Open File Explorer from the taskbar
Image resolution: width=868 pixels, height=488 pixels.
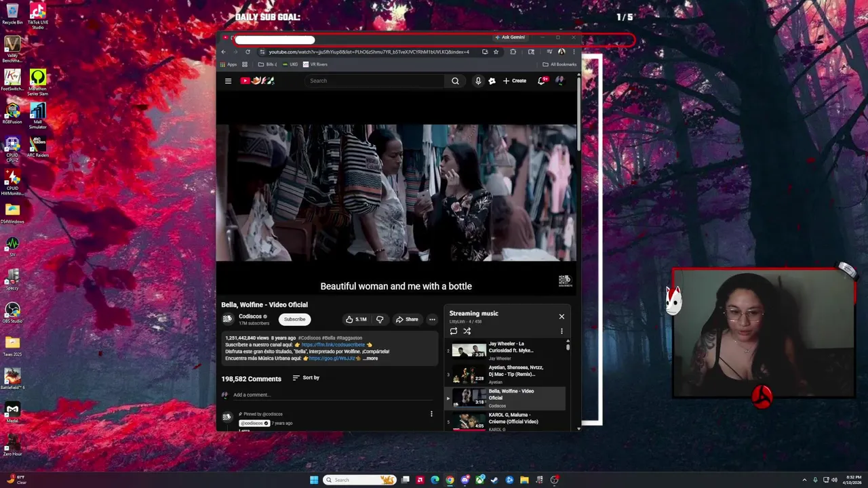click(x=524, y=480)
